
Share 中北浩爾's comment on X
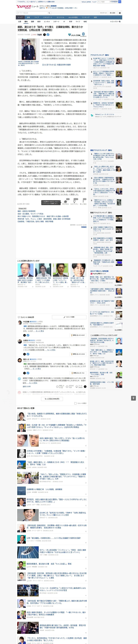pos(24,335)
